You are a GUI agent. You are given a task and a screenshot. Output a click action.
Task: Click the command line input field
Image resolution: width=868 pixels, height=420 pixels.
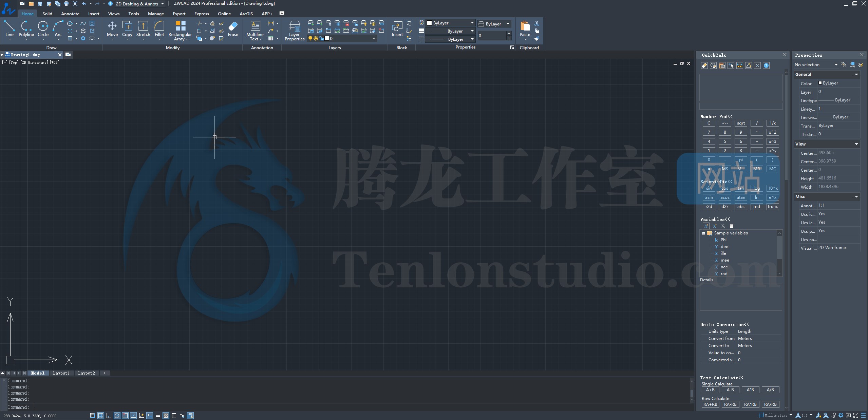pos(350,407)
